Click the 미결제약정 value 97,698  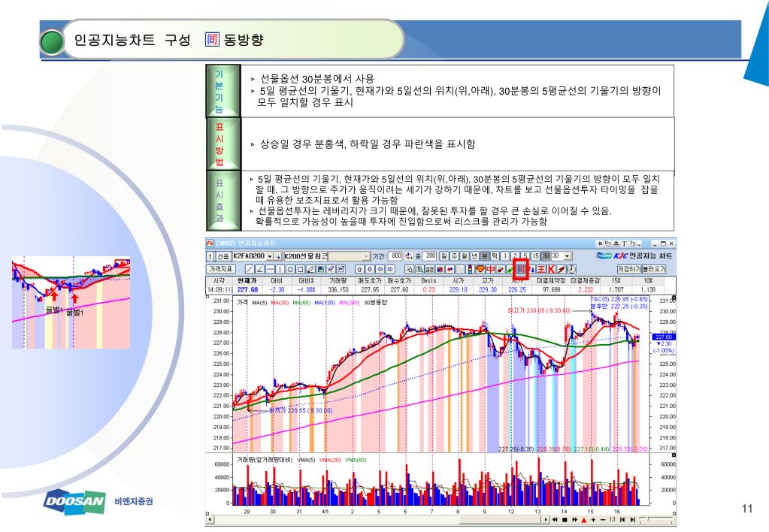(x=552, y=290)
